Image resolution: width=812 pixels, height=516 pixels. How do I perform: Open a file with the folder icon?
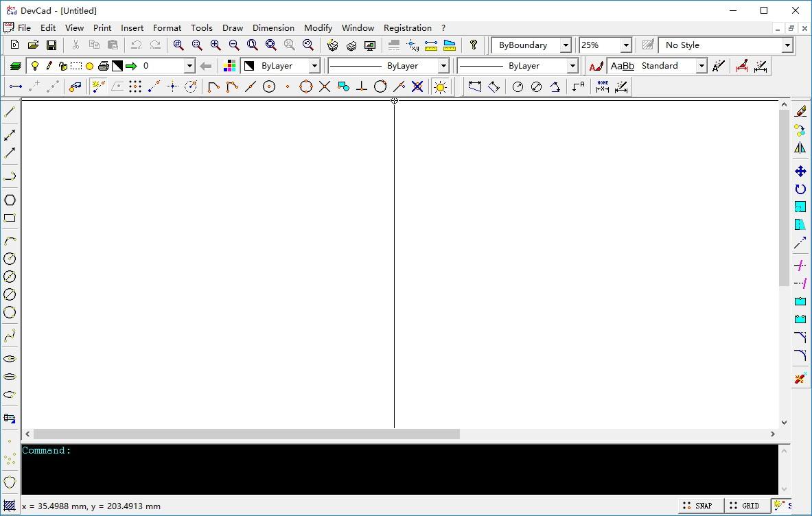(x=33, y=45)
